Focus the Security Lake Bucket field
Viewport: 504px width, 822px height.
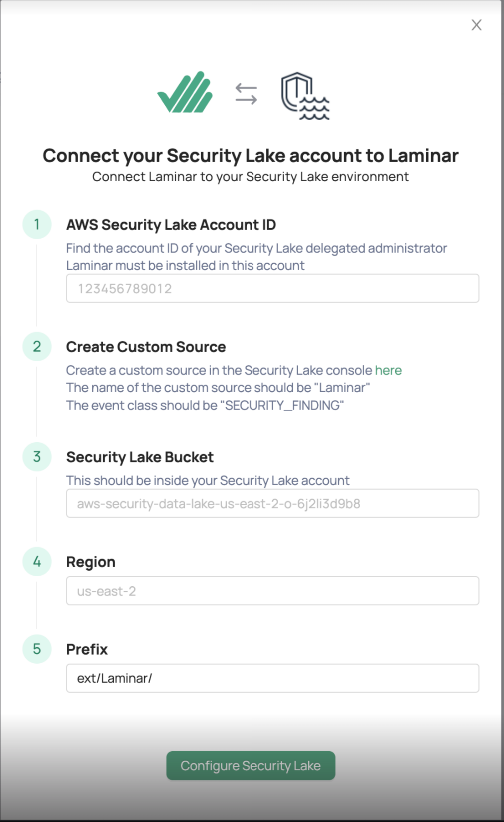(272, 503)
